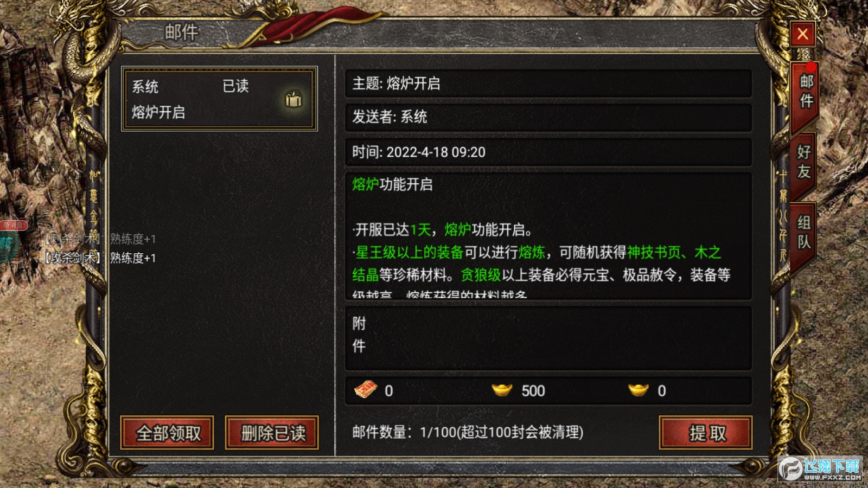Close the mail window with the red X
This screenshot has width=868, height=488.
coord(802,34)
